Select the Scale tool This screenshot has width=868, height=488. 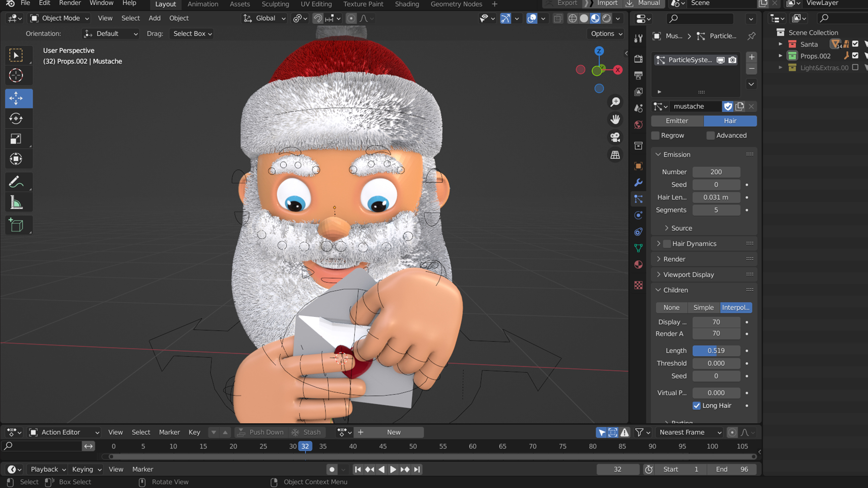[16, 139]
